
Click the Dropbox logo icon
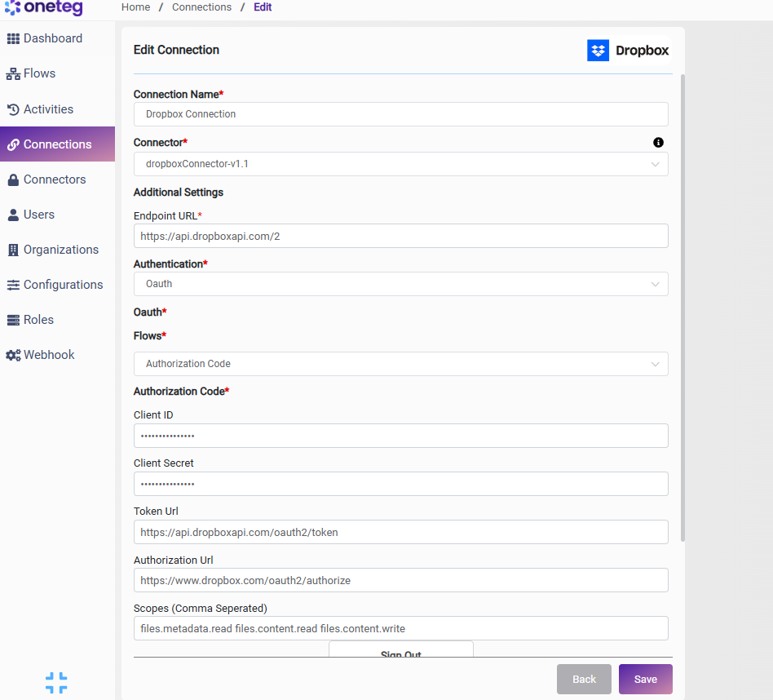(598, 51)
